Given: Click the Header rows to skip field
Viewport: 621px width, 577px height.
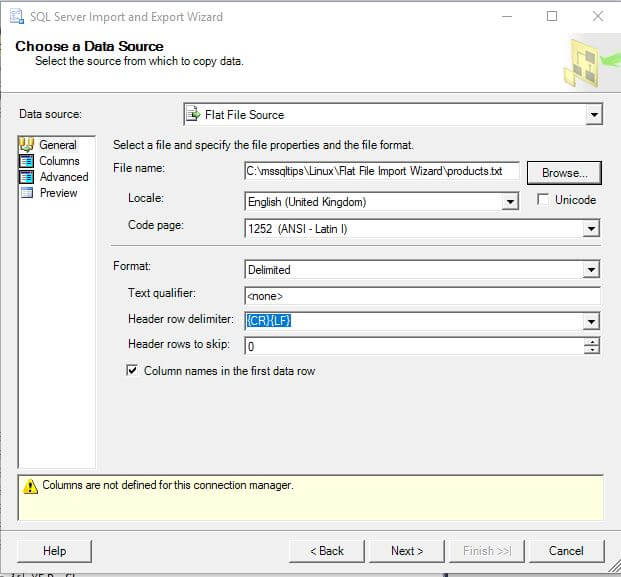Looking at the screenshot, I should click(x=414, y=346).
